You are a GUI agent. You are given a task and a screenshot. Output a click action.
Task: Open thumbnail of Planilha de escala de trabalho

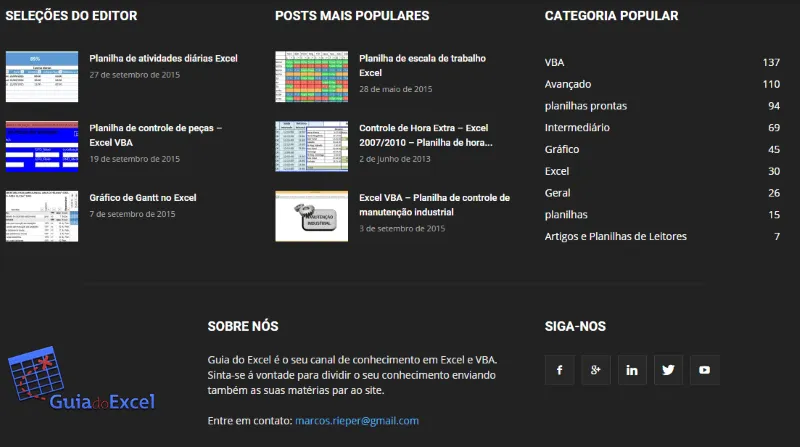pyautogui.click(x=312, y=77)
